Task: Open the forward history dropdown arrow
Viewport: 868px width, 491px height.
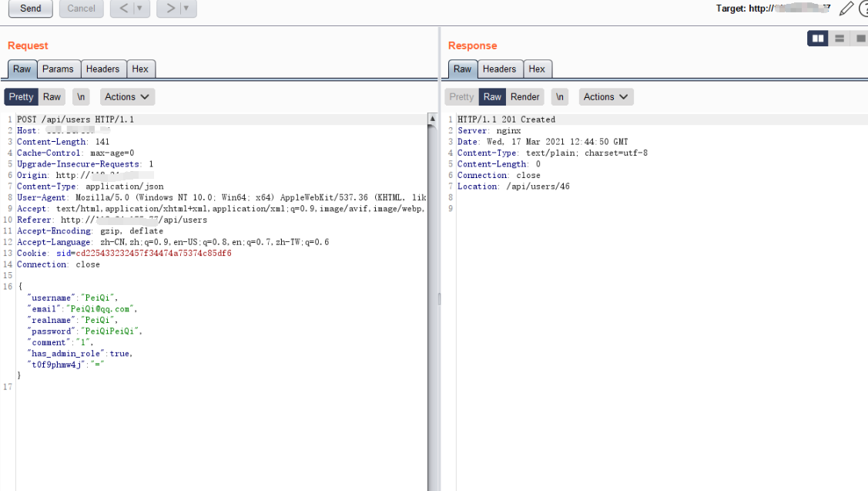Action: pyautogui.click(x=186, y=8)
